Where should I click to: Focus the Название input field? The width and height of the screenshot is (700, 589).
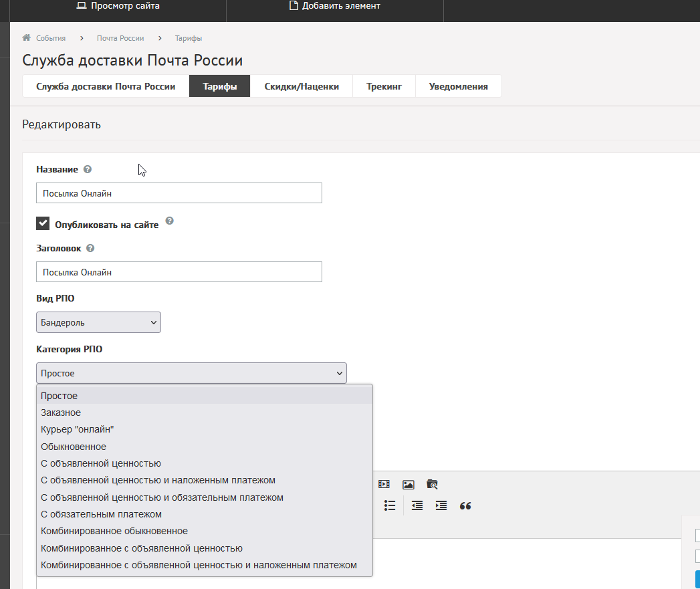(179, 193)
